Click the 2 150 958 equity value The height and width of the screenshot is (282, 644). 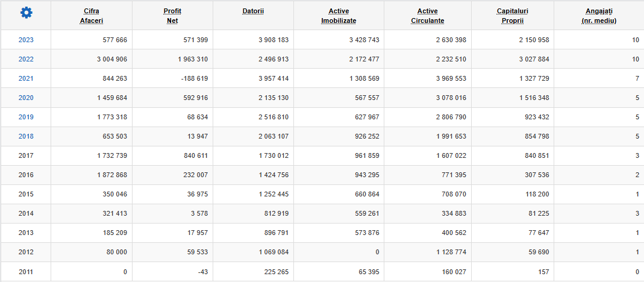(534, 40)
